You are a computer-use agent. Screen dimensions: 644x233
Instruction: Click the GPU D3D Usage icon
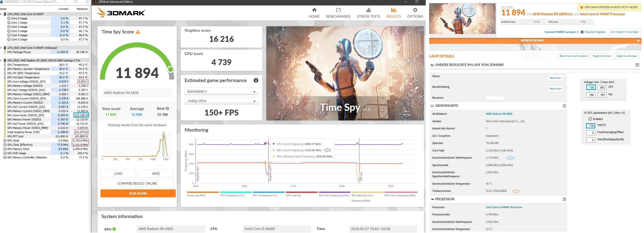pos(5,153)
